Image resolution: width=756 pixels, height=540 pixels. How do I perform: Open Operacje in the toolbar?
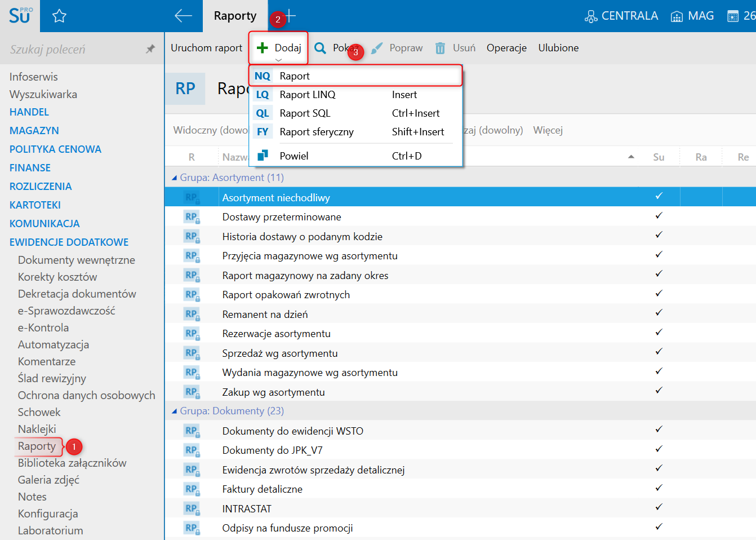pos(506,48)
